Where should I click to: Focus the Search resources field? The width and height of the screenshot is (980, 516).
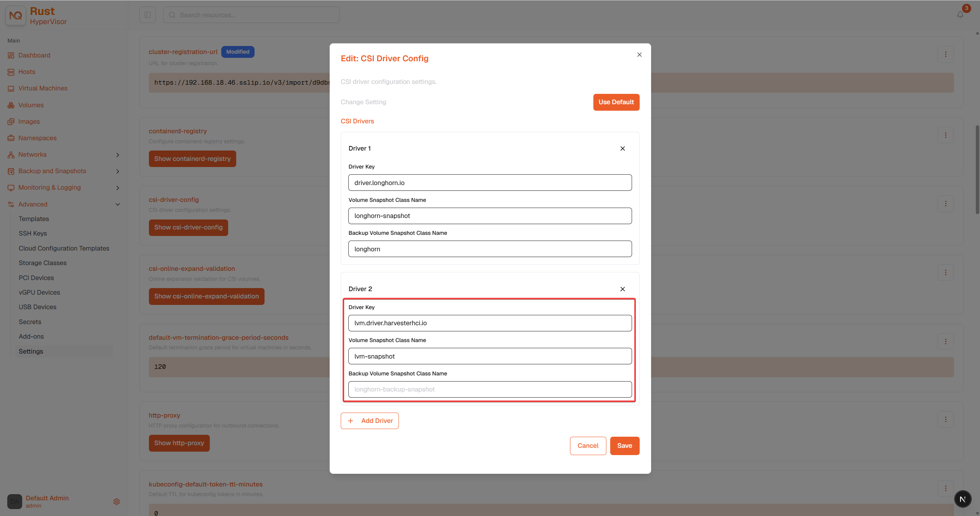[x=251, y=15]
